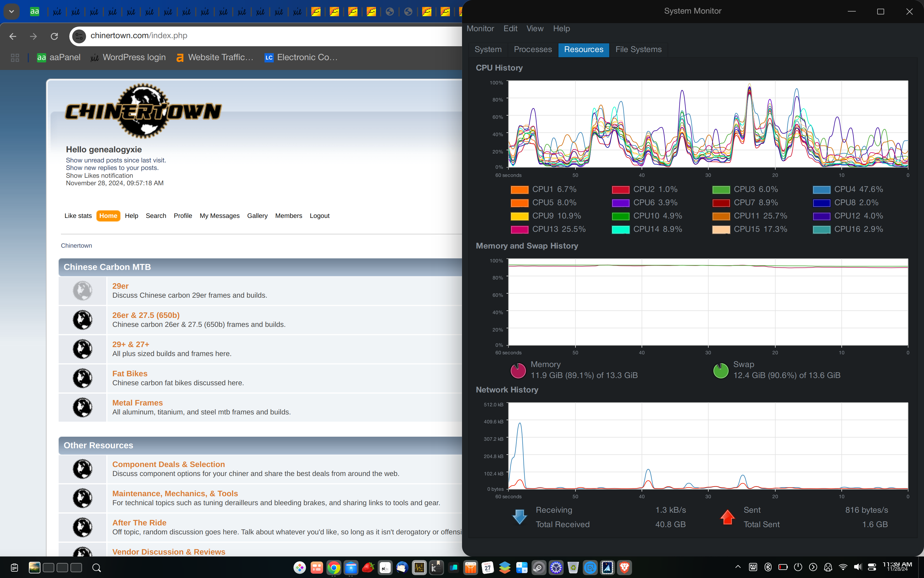Viewport: 924px width, 578px height.
Task: Open System Monitor's Monitor menu
Action: (x=480, y=29)
